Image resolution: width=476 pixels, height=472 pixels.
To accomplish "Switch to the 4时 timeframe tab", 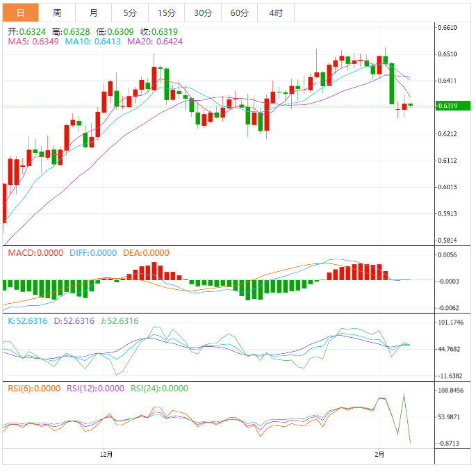I will pos(275,13).
